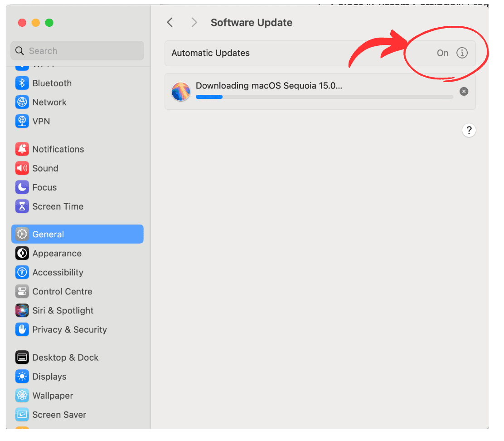Open Automatic Updates info details

click(x=461, y=53)
